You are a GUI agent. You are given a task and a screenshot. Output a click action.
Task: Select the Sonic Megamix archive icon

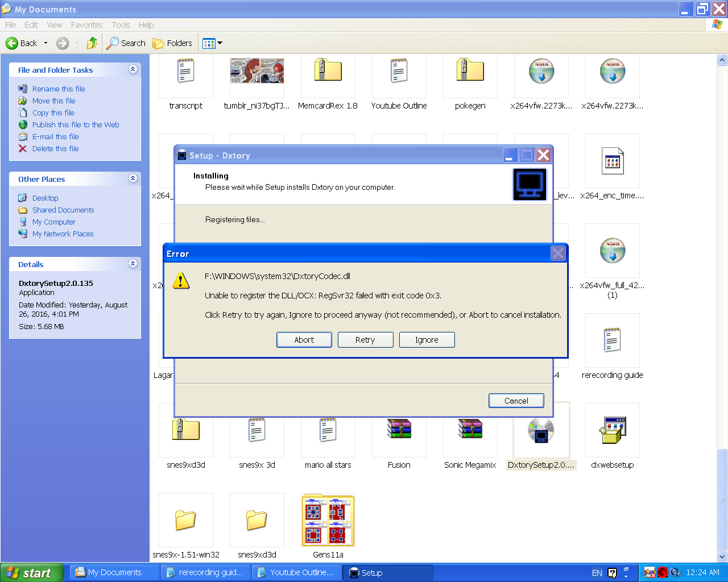click(x=470, y=429)
